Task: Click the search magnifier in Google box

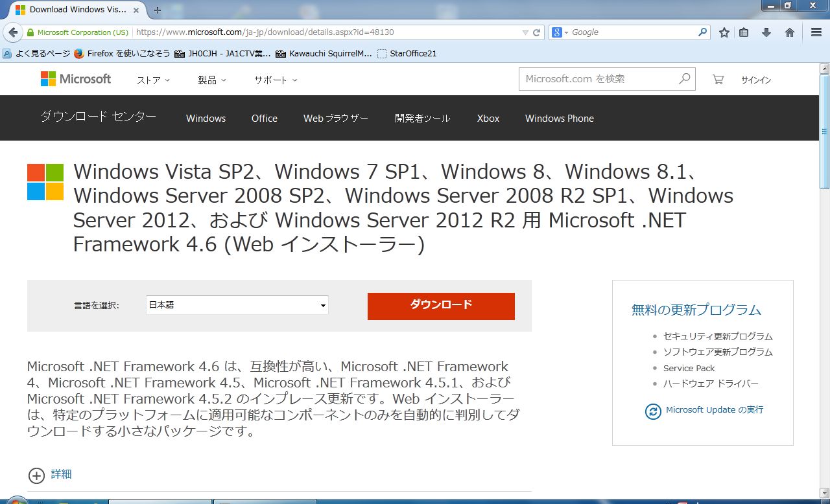Action: pyautogui.click(x=703, y=32)
